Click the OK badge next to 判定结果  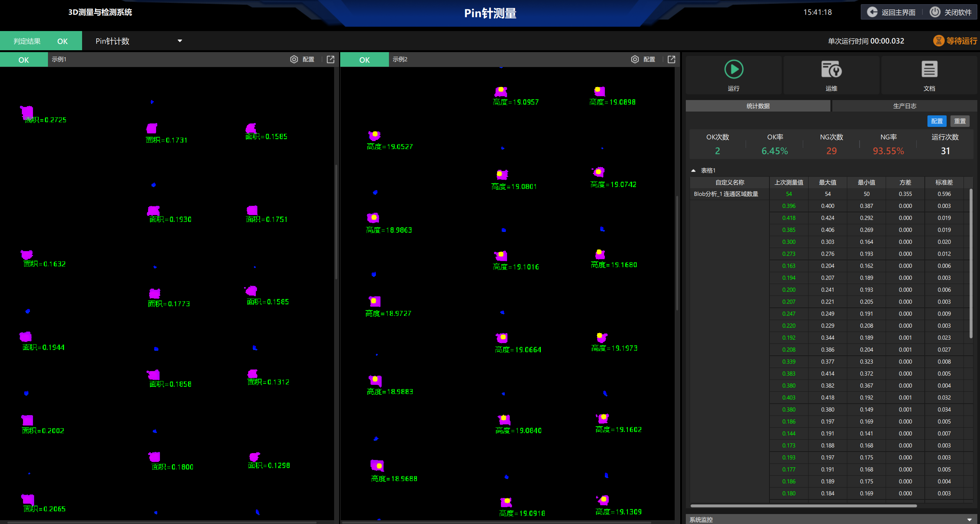(63, 41)
